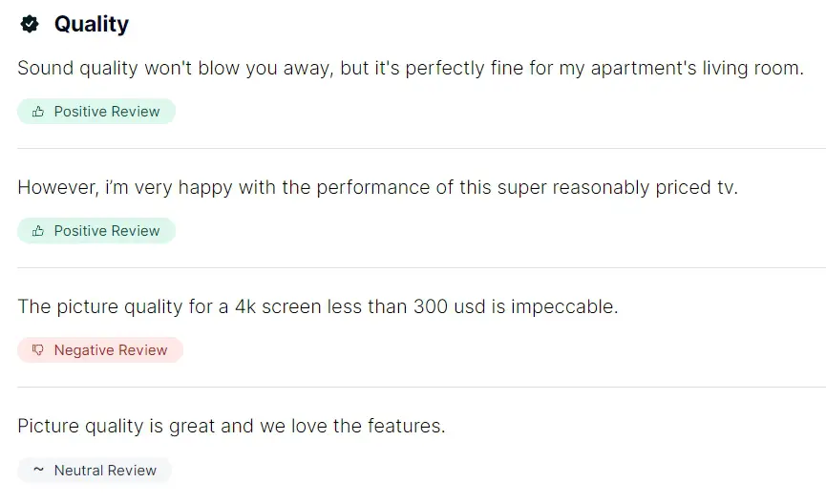Click the review starting with 'Sound quality won't blow'
This screenshot has width=826, height=504.
coord(411,69)
